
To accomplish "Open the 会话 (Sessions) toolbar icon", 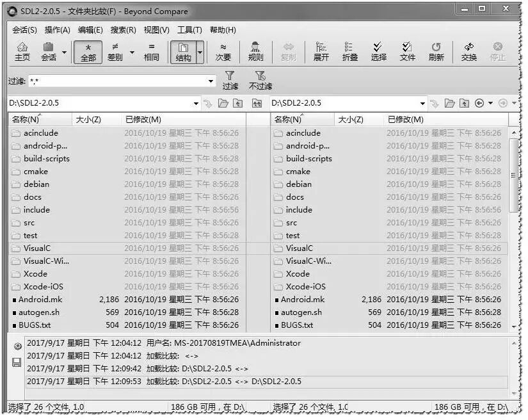I will 49,52.
